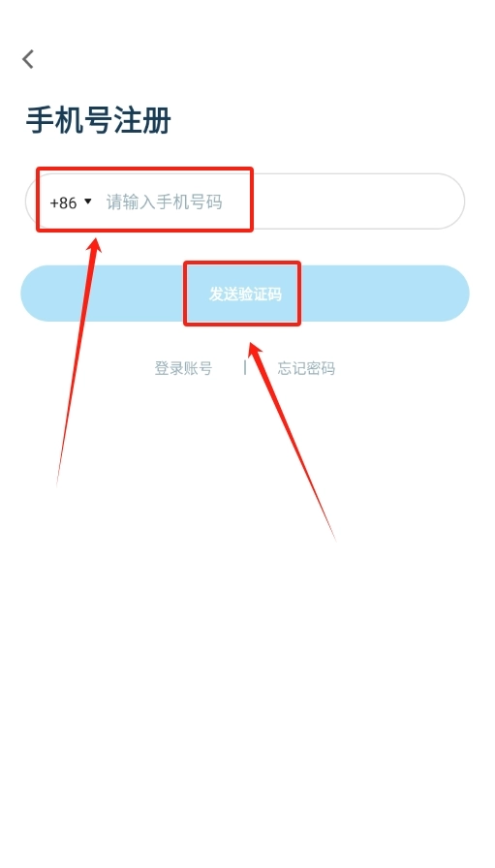Go to password recovery via 忘记密码
The height and width of the screenshot is (868, 495).
coord(306,368)
